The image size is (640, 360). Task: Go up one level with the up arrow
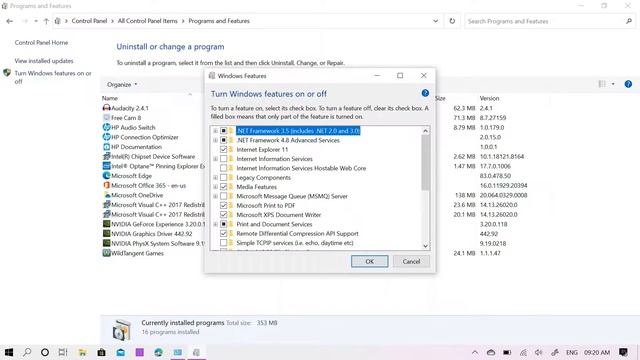[x=46, y=21]
